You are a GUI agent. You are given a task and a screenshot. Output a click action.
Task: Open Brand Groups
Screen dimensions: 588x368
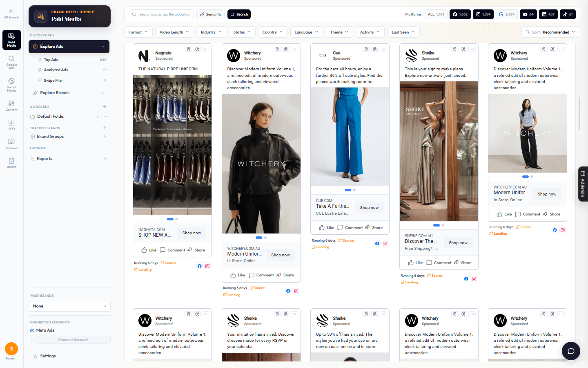click(x=69, y=137)
